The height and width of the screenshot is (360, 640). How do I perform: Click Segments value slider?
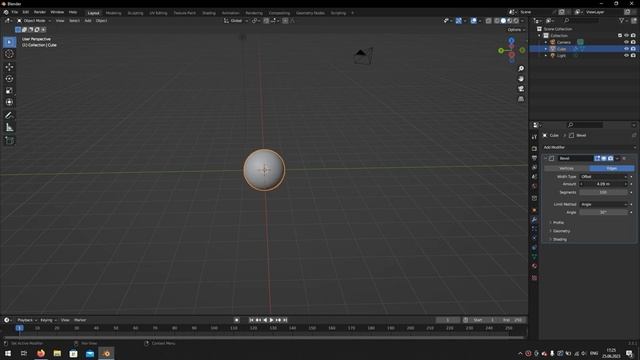coord(604,192)
